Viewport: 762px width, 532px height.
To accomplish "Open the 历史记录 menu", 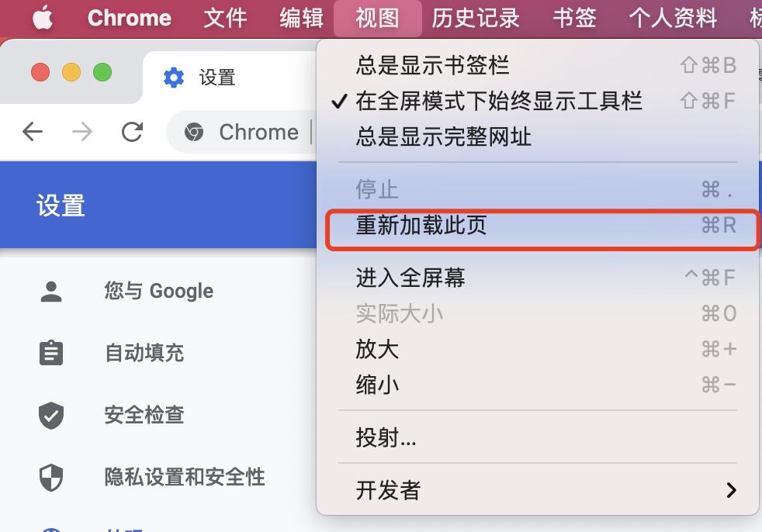I will pyautogui.click(x=476, y=17).
